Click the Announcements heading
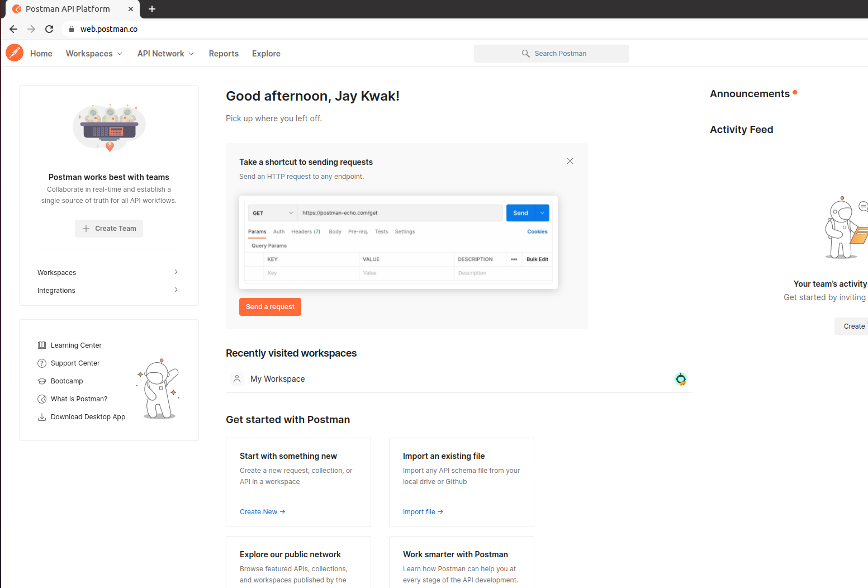This screenshot has width=868, height=588. pos(750,94)
